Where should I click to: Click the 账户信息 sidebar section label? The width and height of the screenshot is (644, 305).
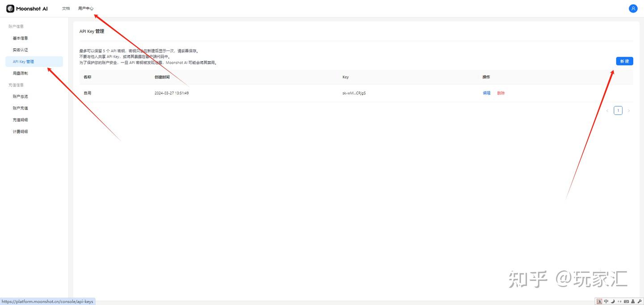pyautogui.click(x=16, y=27)
